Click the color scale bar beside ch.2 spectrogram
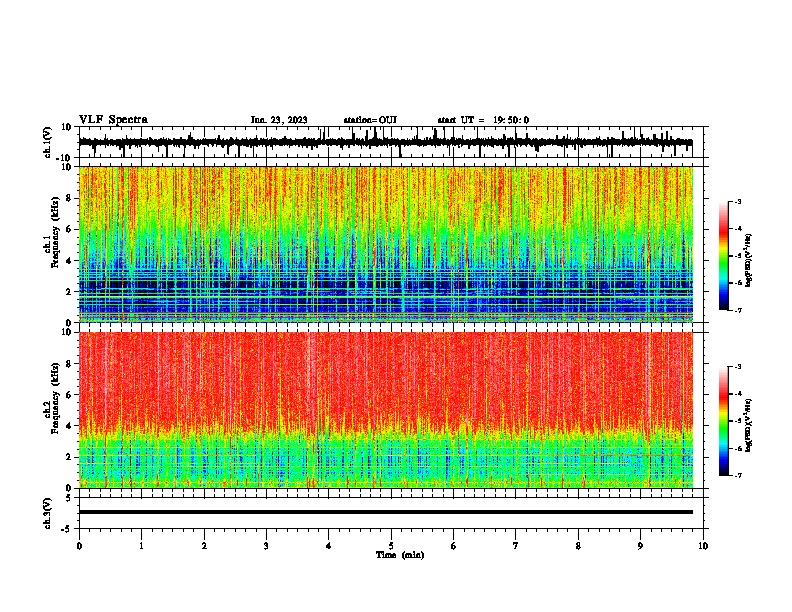The width and height of the screenshot is (792, 612). click(x=724, y=421)
